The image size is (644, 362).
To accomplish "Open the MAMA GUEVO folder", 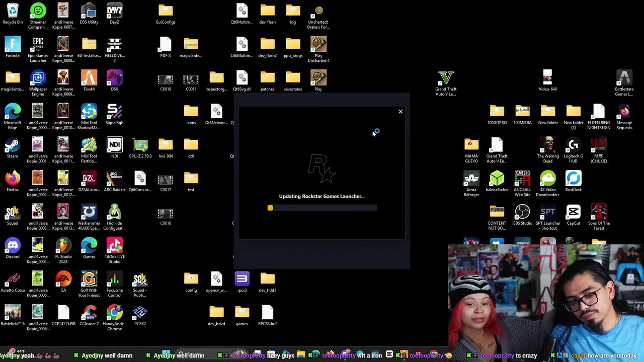I will [471, 150].
